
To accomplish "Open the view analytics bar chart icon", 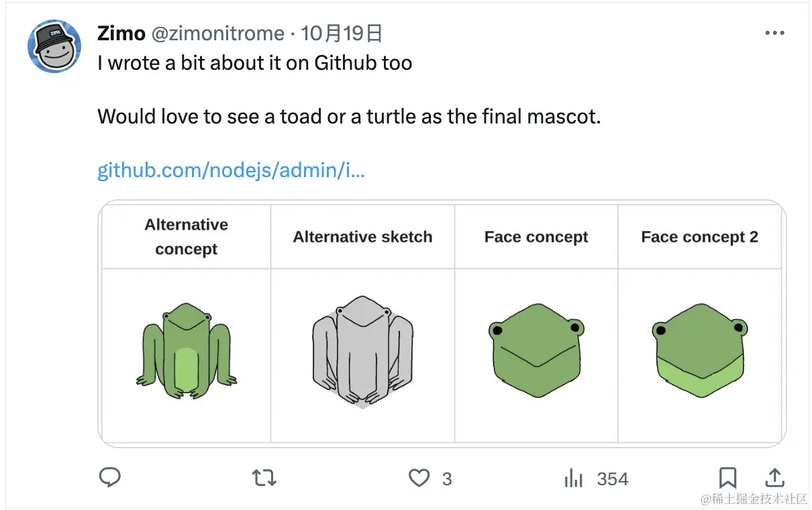I will 574,478.
